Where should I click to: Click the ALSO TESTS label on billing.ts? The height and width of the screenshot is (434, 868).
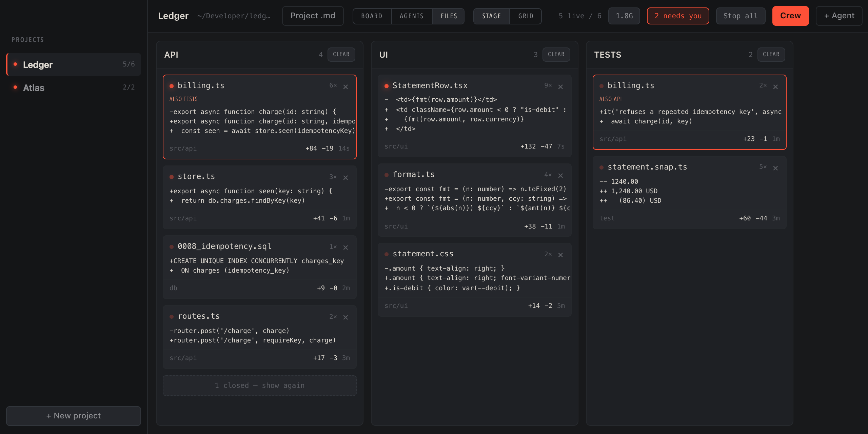[x=183, y=99]
